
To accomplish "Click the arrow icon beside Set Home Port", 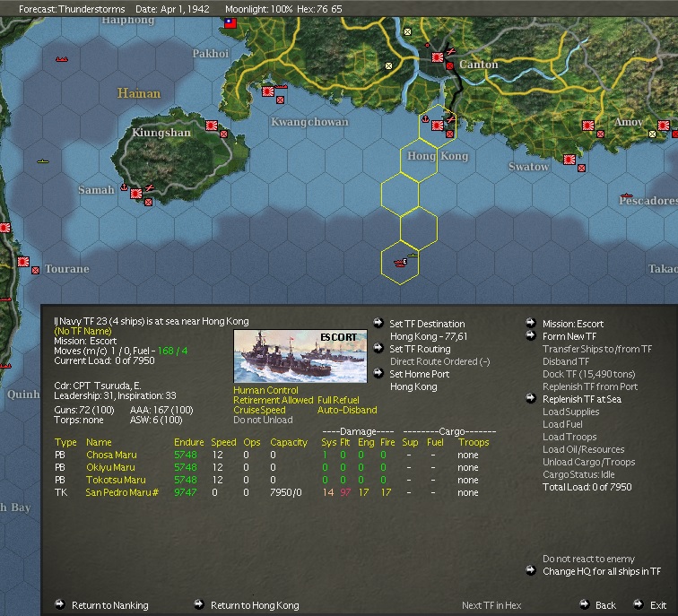I will click(x=378, y=373).
